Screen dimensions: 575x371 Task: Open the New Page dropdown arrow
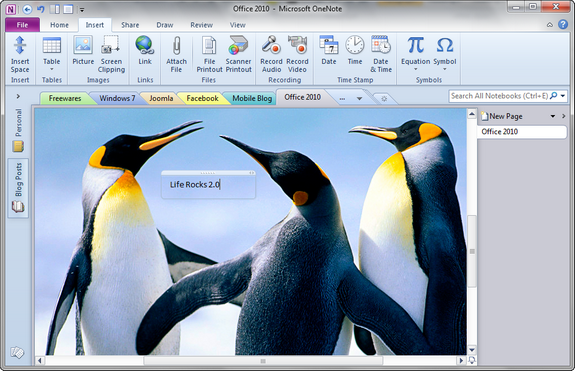(553, 116)
